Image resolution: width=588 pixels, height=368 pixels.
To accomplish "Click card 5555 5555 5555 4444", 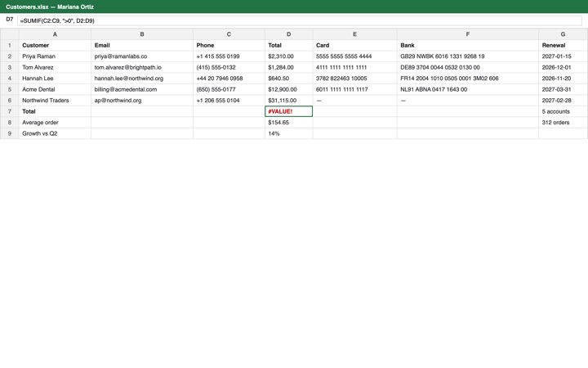I will [x=354, y=56].
